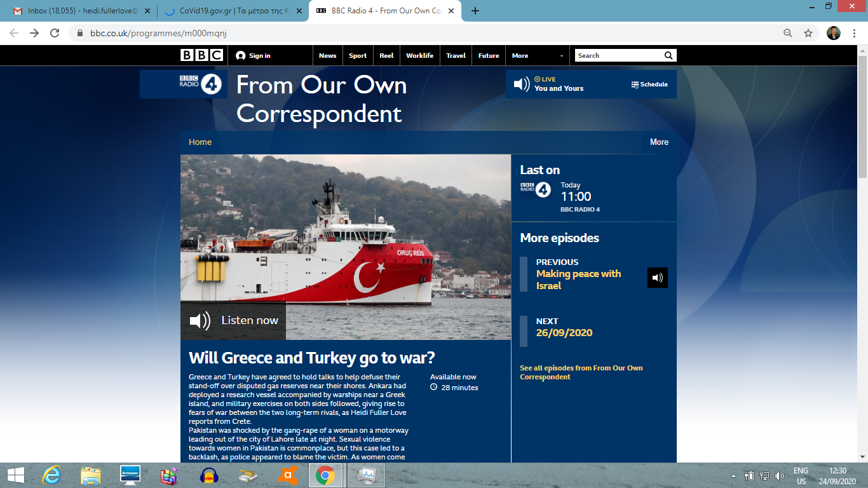Click the page vertical scrollbar

tap(862, 117)
